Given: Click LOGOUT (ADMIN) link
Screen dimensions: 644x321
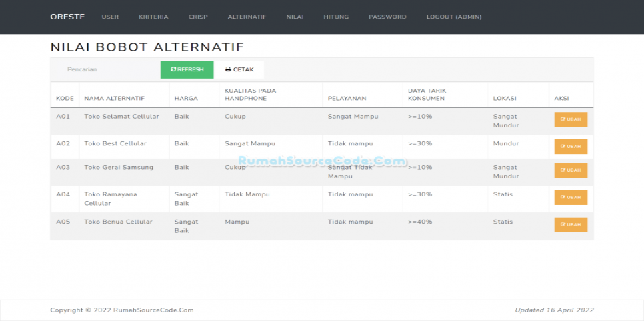Looking at the screenshot, I should pyautogui.click(x=454, y=17).
